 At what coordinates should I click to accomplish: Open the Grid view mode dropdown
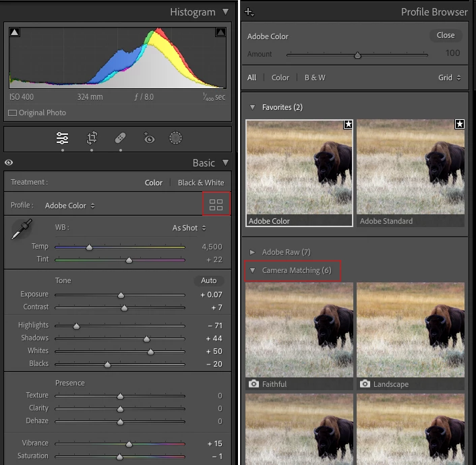[x=450, y=77]
